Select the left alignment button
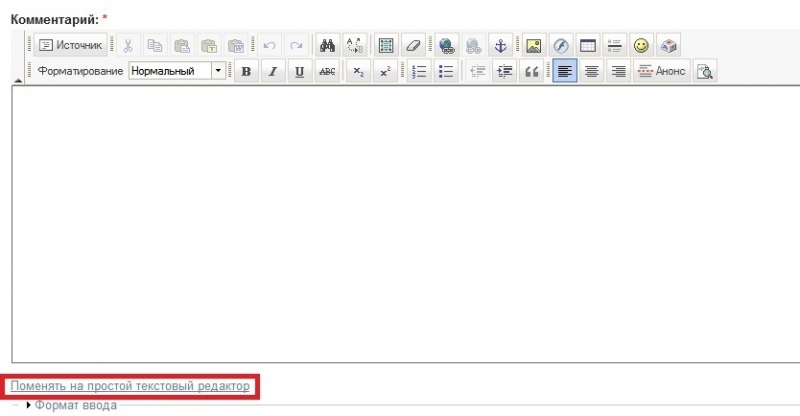Image resolution: width=800 pixels, height=416 pixels. point(565,71)
